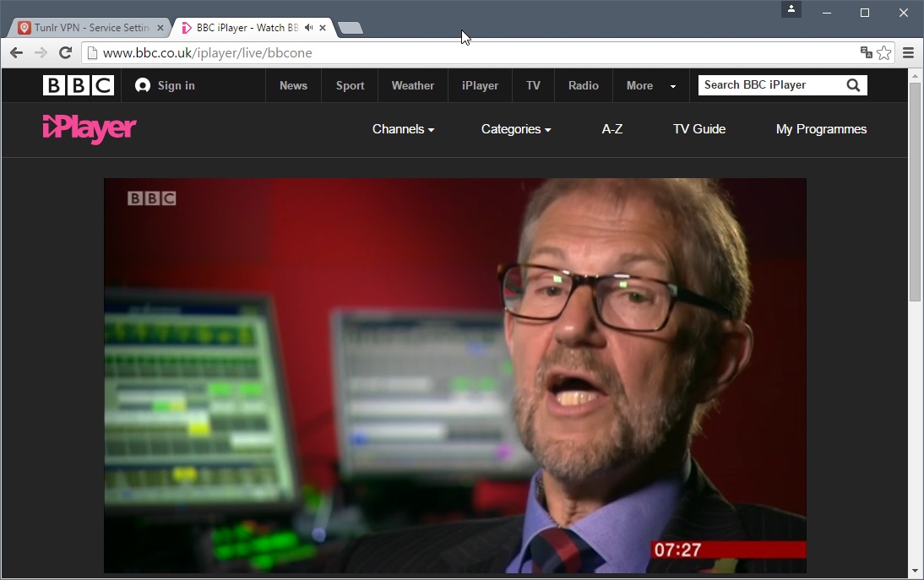Close the BBC iPlayer tab
Viewport: 924px width, 580px height.
pos(323,28)
